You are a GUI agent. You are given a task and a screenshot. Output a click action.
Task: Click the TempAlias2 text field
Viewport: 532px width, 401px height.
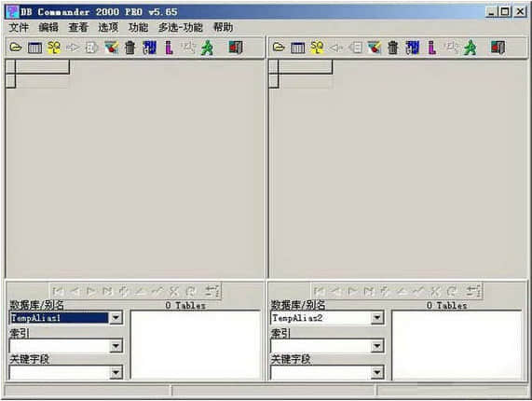point(321,318)
